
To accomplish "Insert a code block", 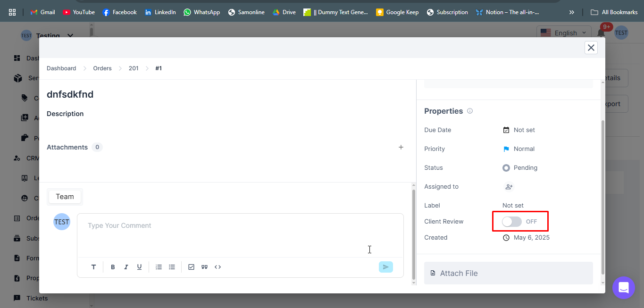I will (217, 267).
